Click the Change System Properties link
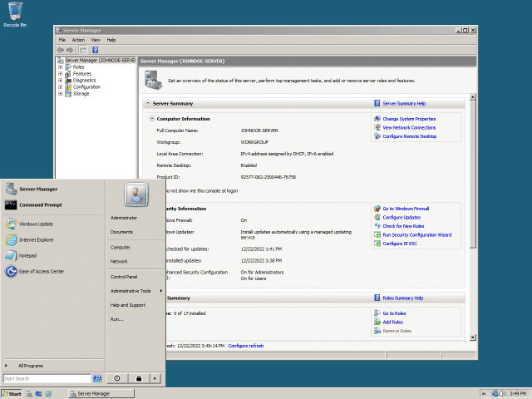Viewport: 532px width, 399px height. pos(409,119)
